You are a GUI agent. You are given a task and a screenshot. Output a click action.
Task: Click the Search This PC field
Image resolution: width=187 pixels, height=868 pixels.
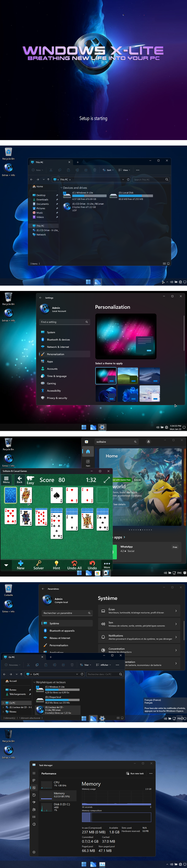click(151, 180)
